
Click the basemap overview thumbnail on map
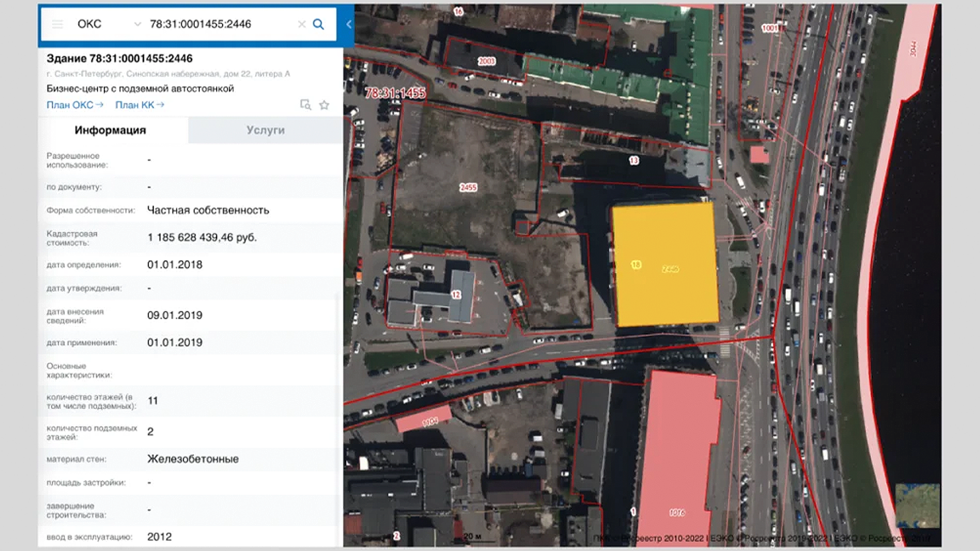point(917,506)
